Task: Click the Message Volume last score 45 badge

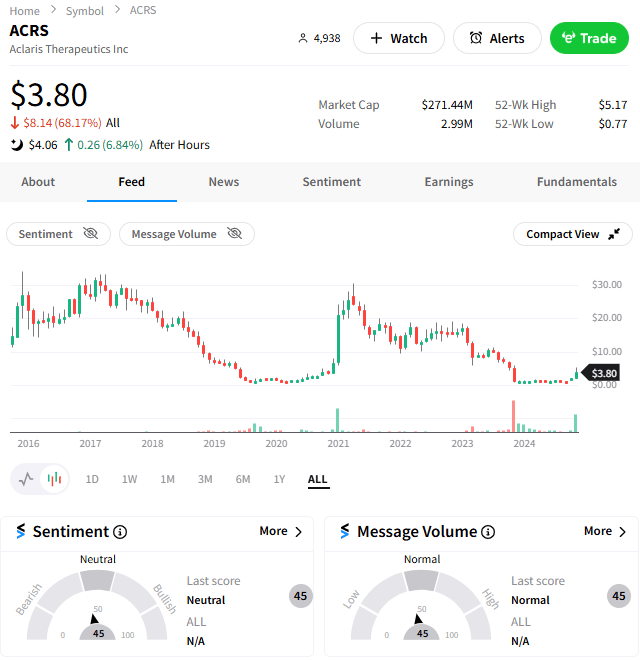Action: tap(619, 596)
